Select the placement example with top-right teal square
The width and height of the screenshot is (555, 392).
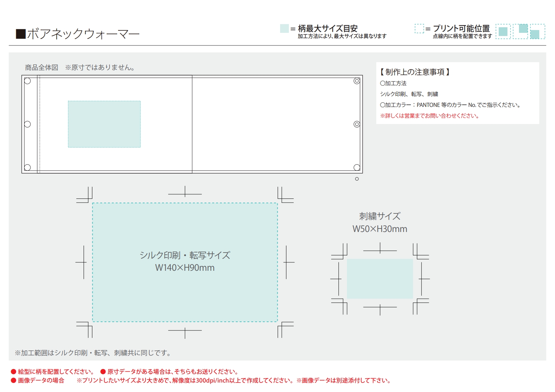point(520,31)
